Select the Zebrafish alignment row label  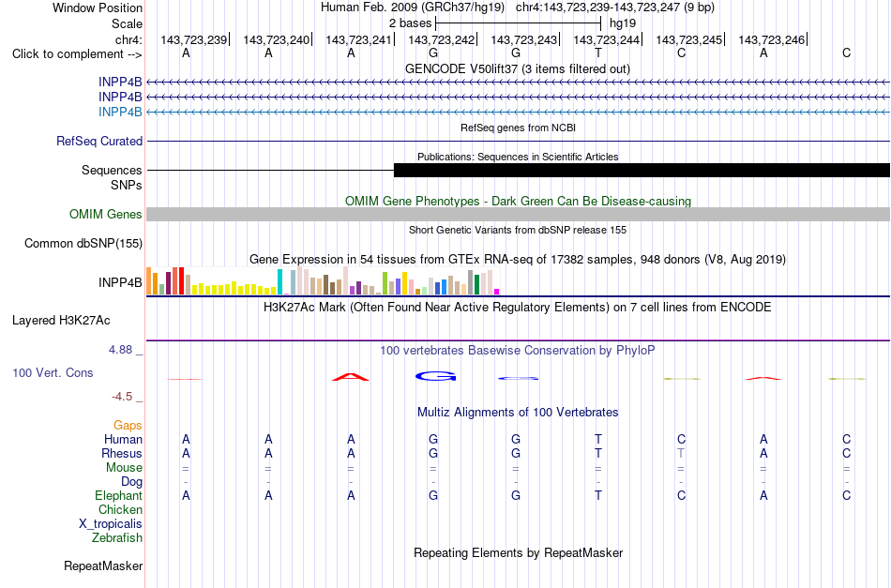[117, 537]
